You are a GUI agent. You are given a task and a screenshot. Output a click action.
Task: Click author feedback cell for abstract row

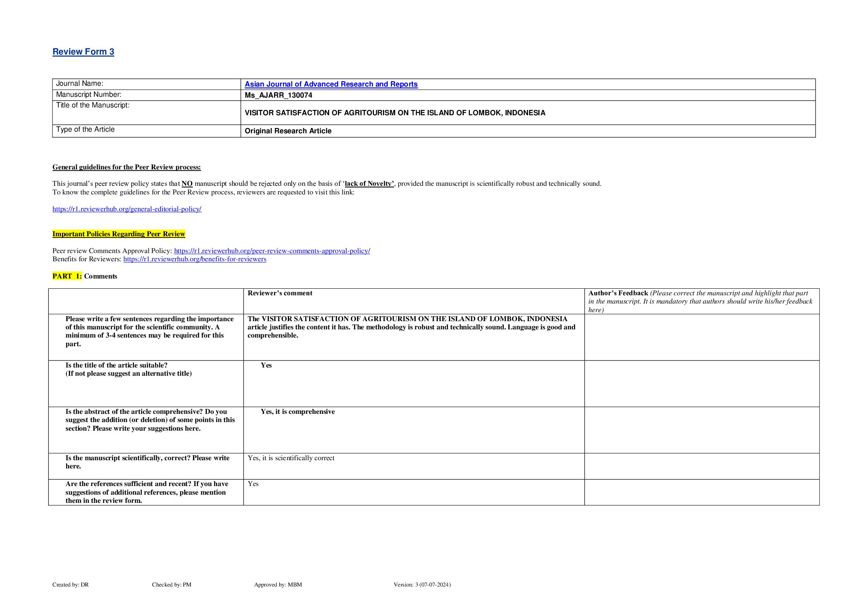click(702, 430)
